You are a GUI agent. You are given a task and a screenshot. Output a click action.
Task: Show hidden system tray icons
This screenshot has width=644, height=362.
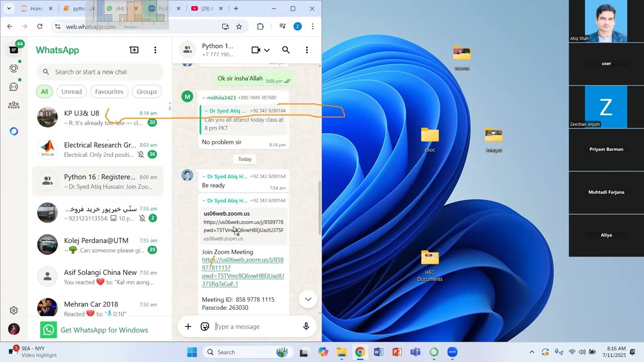(532, 352)
